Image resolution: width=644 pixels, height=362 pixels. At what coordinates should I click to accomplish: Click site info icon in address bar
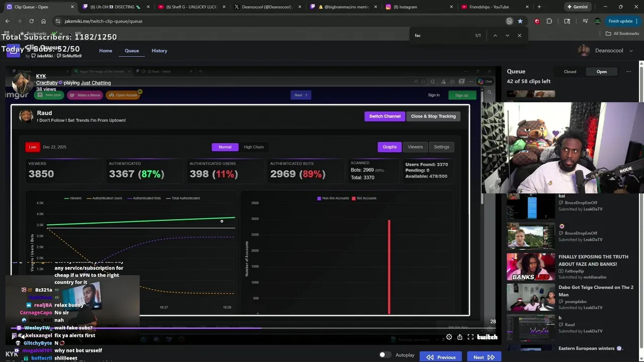pos(58,21)
